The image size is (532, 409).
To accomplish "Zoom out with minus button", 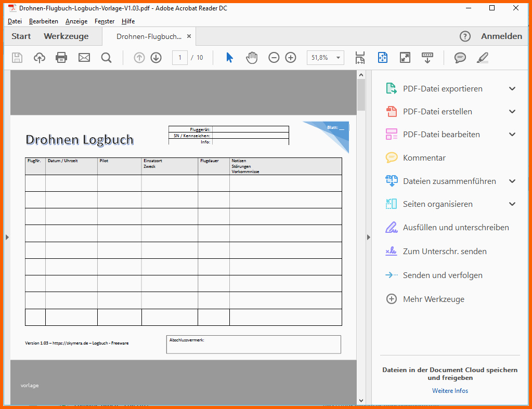I will point(274,58).
